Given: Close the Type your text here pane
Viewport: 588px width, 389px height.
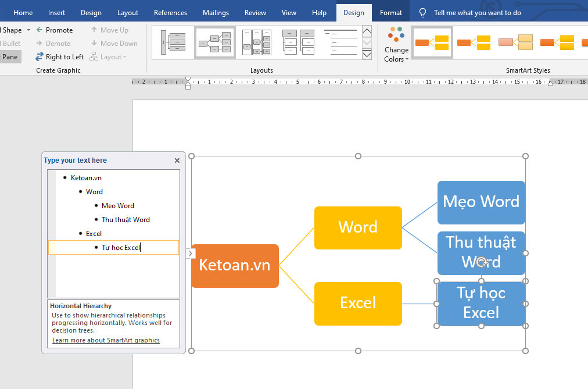Looking at the screenshot, I should point(177,160).
